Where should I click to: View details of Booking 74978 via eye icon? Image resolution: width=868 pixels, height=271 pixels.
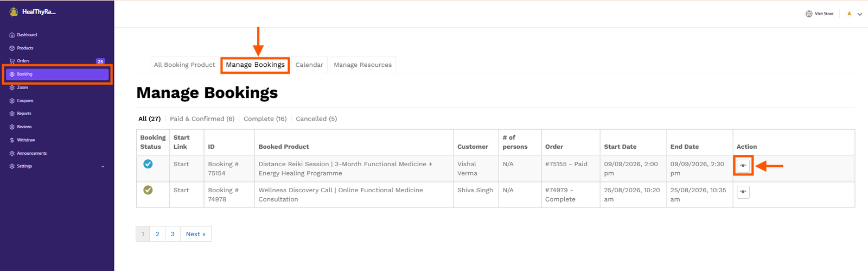click(x=743, y=192)
